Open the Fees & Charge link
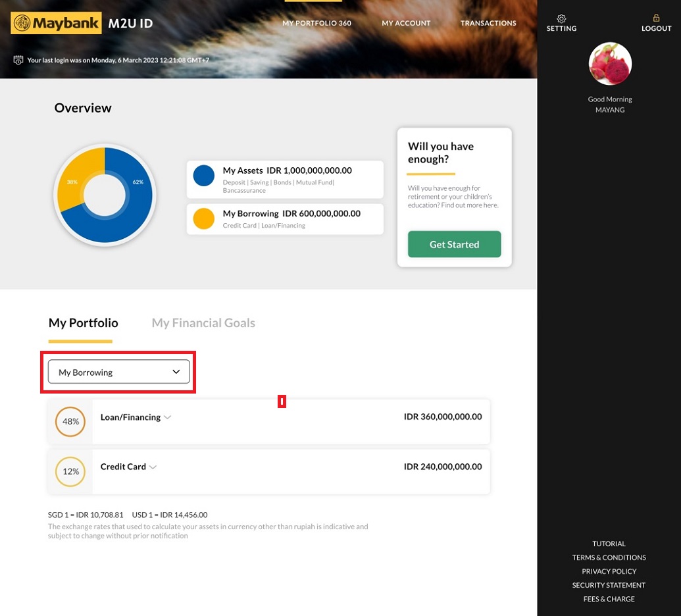The width and height of the screenshot is (681, 616). click(609, 599)
